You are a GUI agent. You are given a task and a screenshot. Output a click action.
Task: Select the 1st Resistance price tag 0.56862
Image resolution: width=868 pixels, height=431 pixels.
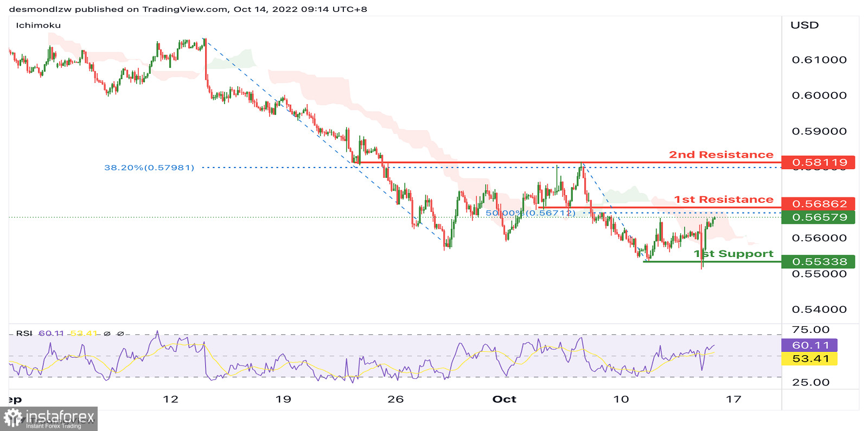(818, 204)
